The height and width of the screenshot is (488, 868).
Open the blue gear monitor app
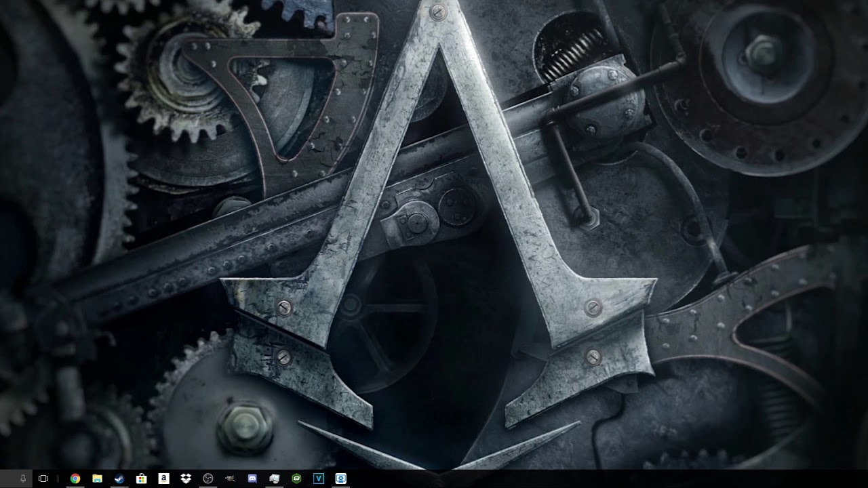[x=341, y=479]
